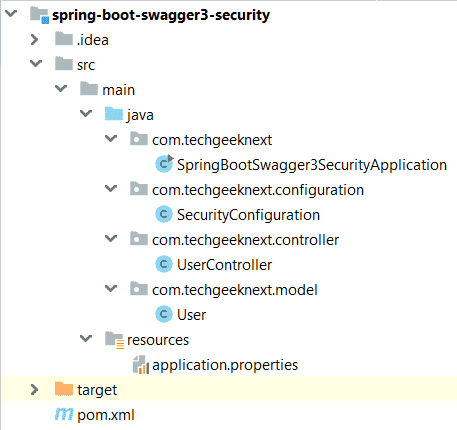Collapse the com.techgeeknext.controller package
Image resolution: width=457 pixels, height=430 pixels.
tap(111, 238)
